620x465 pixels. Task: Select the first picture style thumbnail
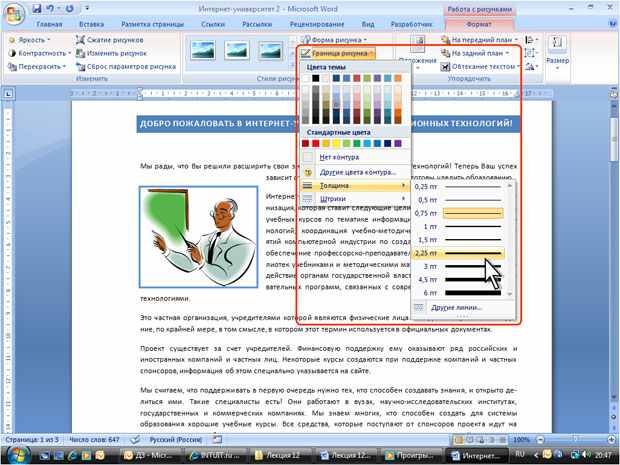pyautogui.click(x=202, y=51)
